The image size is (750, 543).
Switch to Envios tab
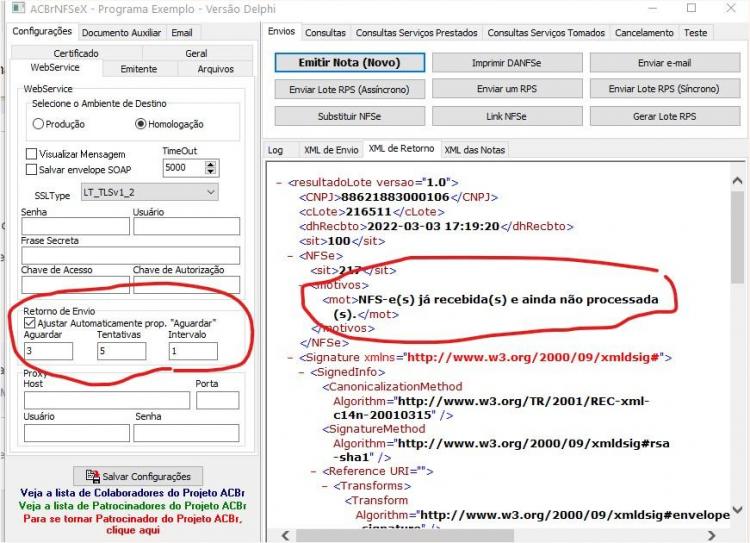[281, 32]
